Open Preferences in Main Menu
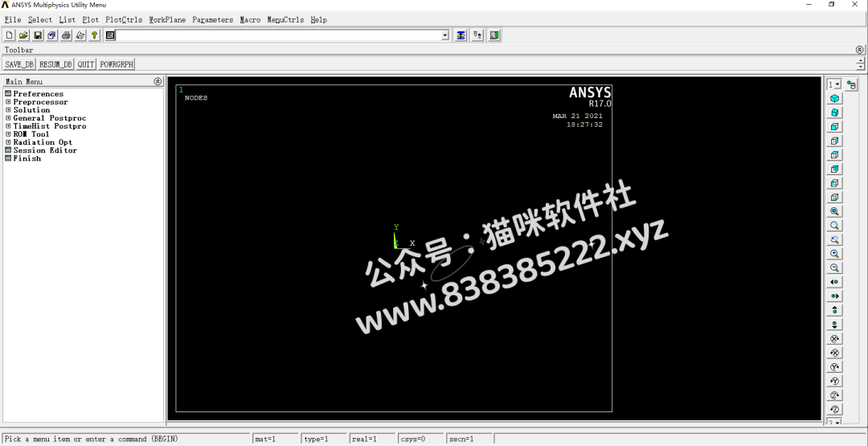This screenshot has height=446, width=868. click(x=39, y=94)
